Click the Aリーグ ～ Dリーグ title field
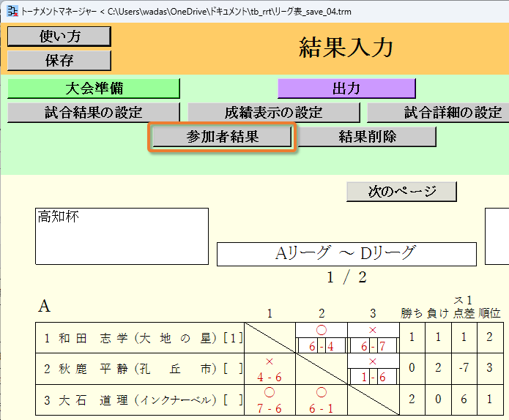Screen dimensions: 509x420 tap(346, 254)
